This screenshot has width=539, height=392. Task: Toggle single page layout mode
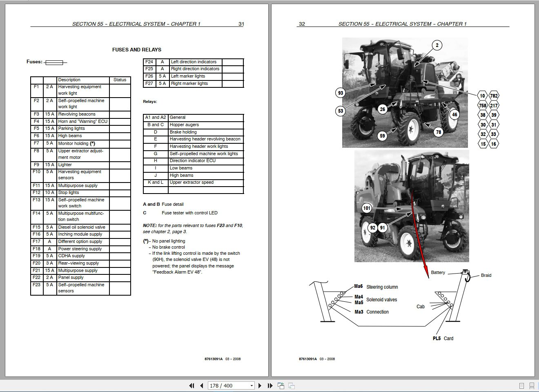521,385
